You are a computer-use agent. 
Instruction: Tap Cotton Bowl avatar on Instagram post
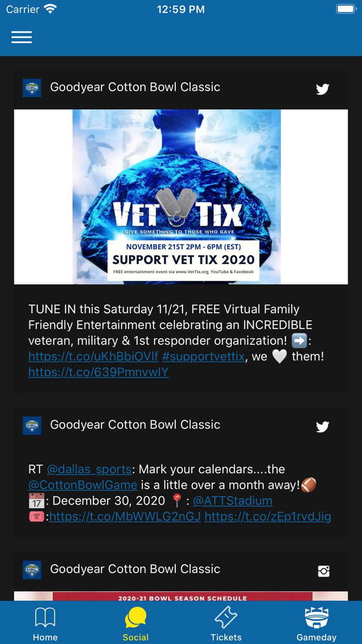tap(32, 570)
